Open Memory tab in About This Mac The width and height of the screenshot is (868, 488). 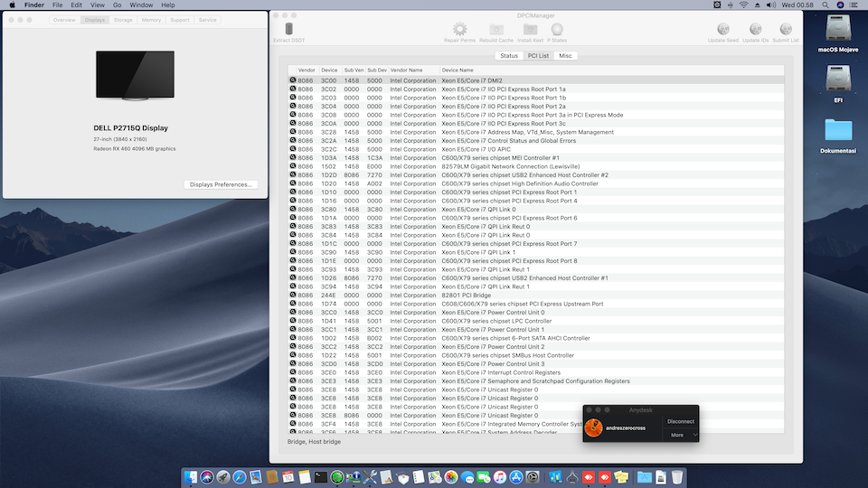pos(151,20)
